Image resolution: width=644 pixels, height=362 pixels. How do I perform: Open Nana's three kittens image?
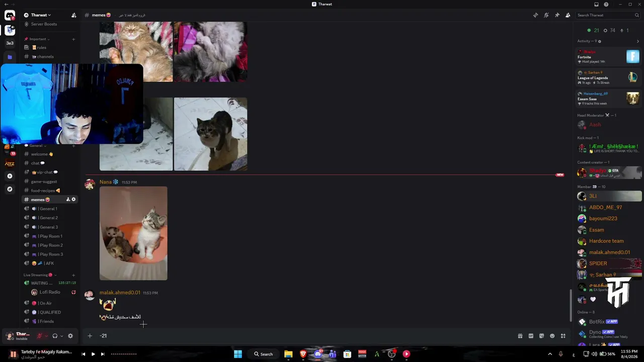133,233
